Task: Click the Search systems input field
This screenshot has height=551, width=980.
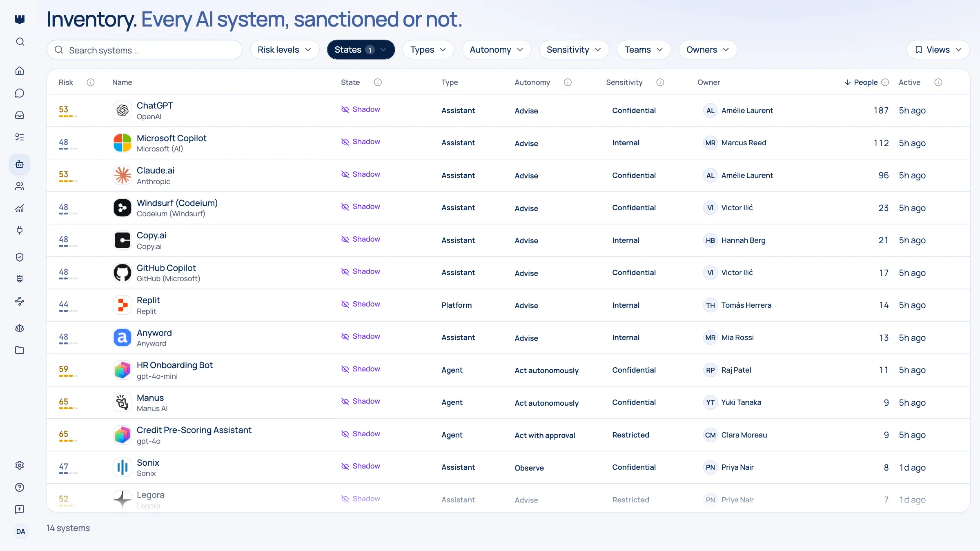Action: click(x=145, y=50)
